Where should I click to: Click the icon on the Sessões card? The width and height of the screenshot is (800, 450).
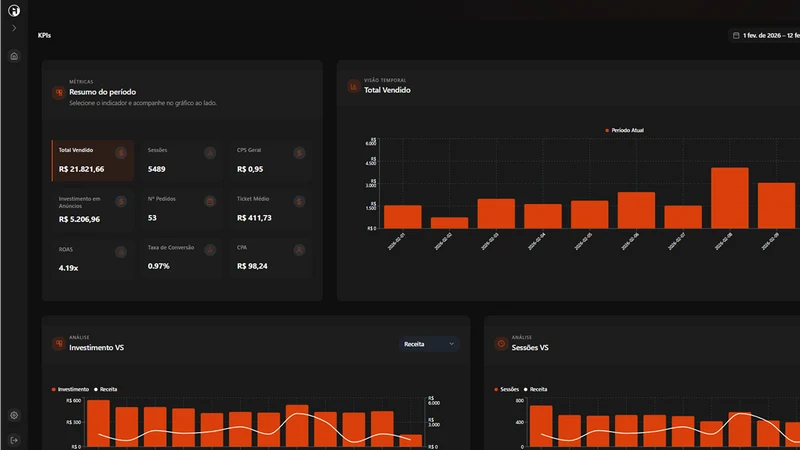point(210,153)
